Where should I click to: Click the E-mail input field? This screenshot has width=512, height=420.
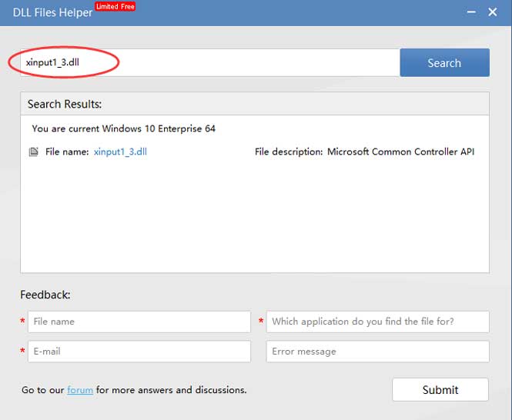139,352
